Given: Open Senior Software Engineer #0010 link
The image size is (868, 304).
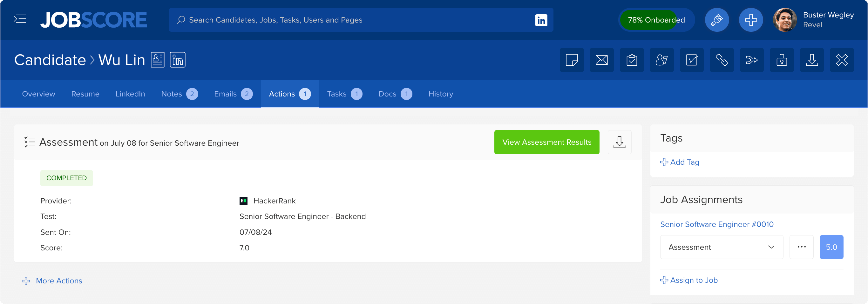Looking at the screenshot, I should click(x=717, y=224).
